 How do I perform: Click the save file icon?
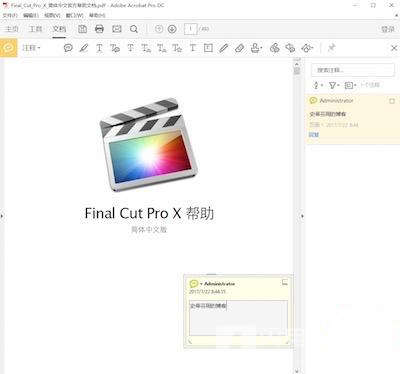(82, 29)
